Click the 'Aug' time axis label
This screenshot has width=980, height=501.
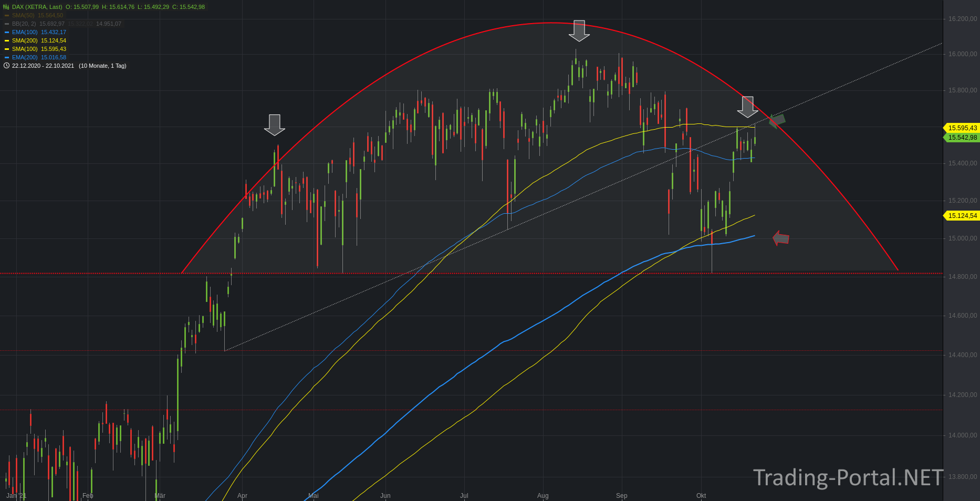pos(543,496)
